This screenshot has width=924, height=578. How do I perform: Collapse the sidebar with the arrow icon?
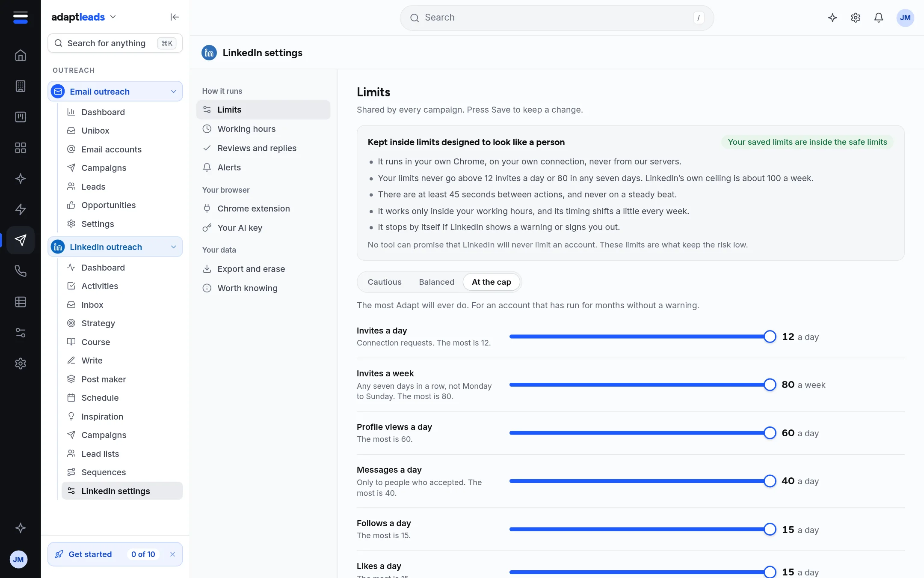pos(175,17)
